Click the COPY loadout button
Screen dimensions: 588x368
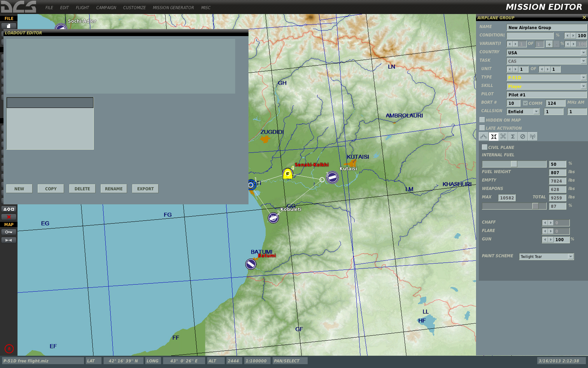point(51,189)
